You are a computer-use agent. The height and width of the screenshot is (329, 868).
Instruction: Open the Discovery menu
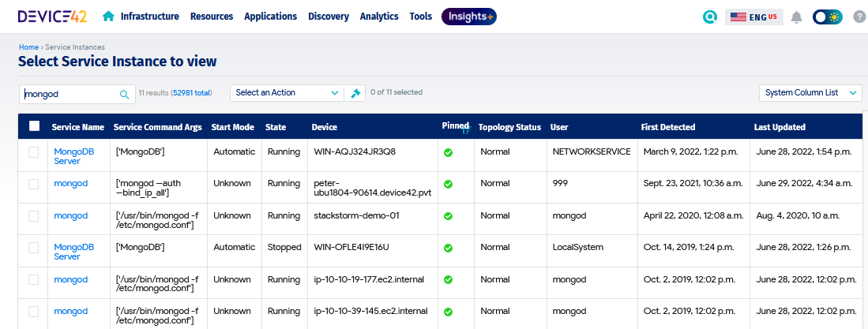pyautogui.click(x=328, y=17)
